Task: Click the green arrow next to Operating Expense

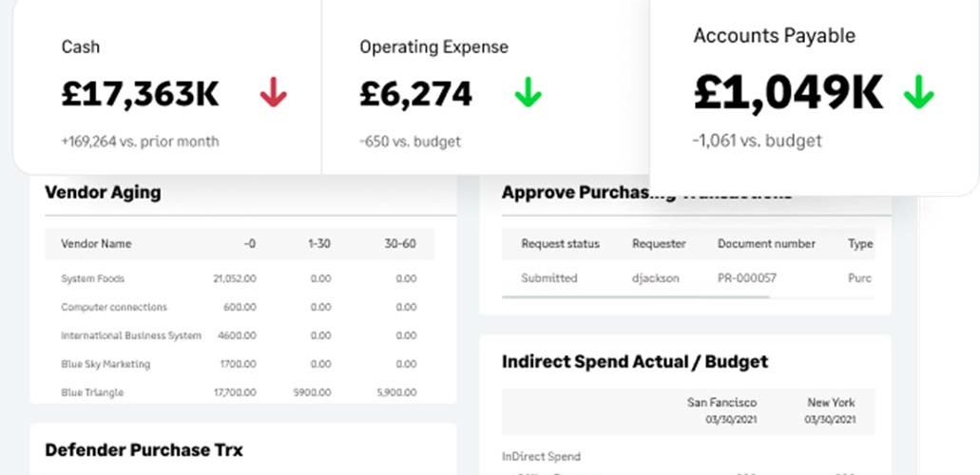Action: [528, 92]
